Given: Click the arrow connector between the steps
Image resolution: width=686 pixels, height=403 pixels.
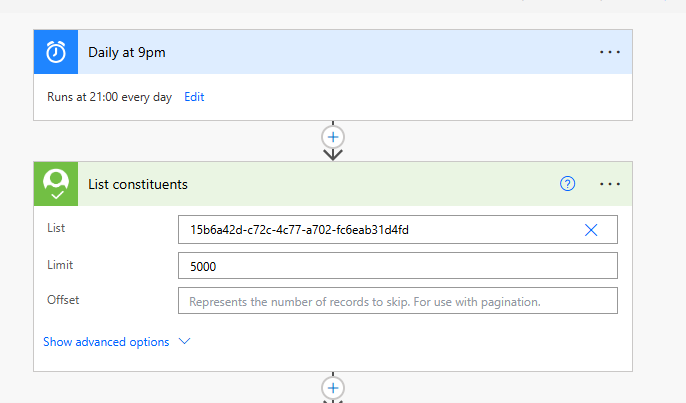Looking at the screenshot, I should [333, 154].
